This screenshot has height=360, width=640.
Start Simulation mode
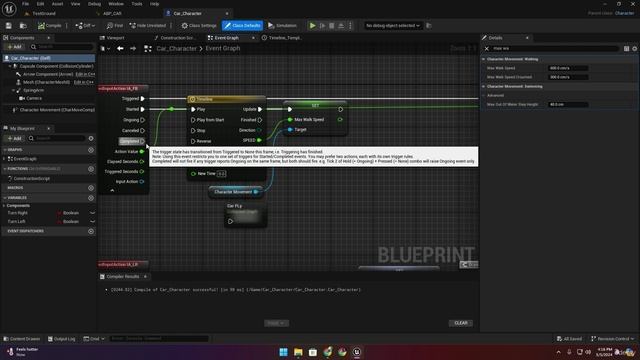click(282, 26)
